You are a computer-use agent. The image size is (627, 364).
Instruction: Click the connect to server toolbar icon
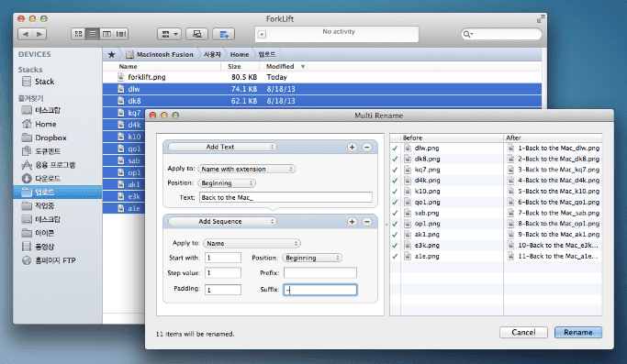[x=197, y=34]
